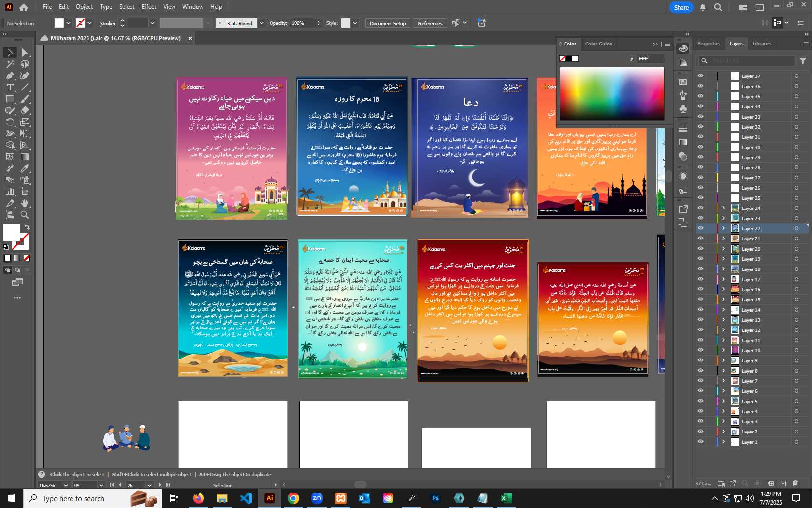Open the Object menu

(x=84, y=7)
